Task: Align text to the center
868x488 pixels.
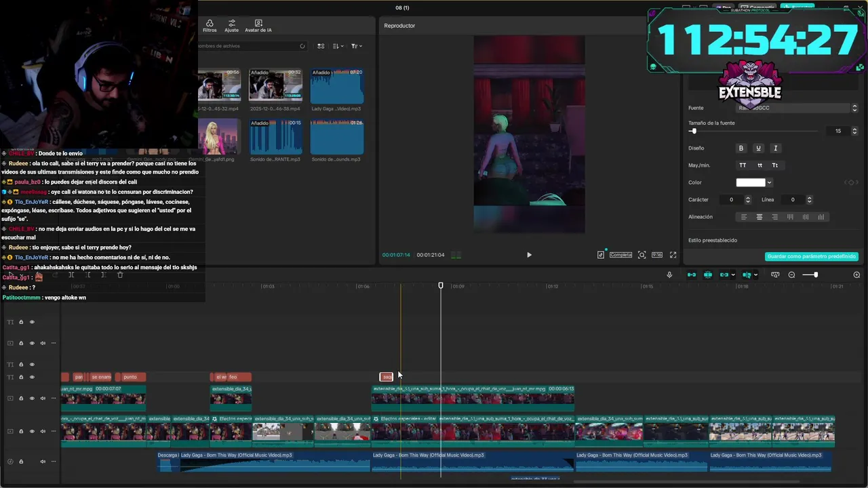Action: (x=759, y=217)
